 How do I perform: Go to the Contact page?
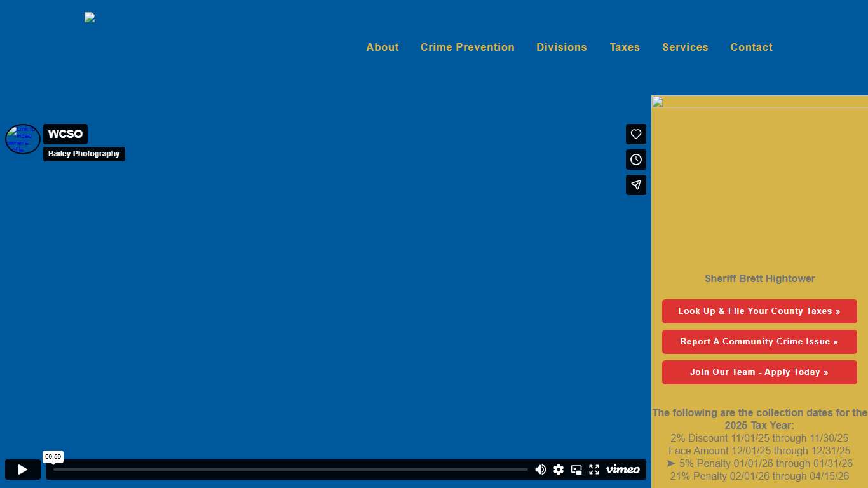point(751,47)
